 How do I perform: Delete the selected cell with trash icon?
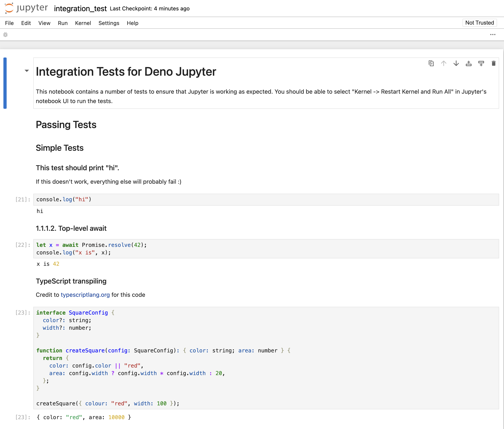494,63
